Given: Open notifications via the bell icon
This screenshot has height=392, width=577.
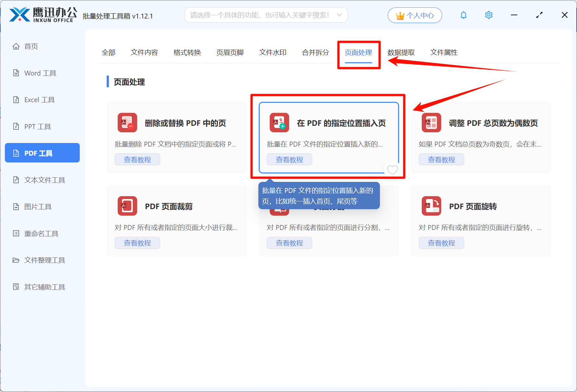Looking at the screenshot, I should pos(464,15).
